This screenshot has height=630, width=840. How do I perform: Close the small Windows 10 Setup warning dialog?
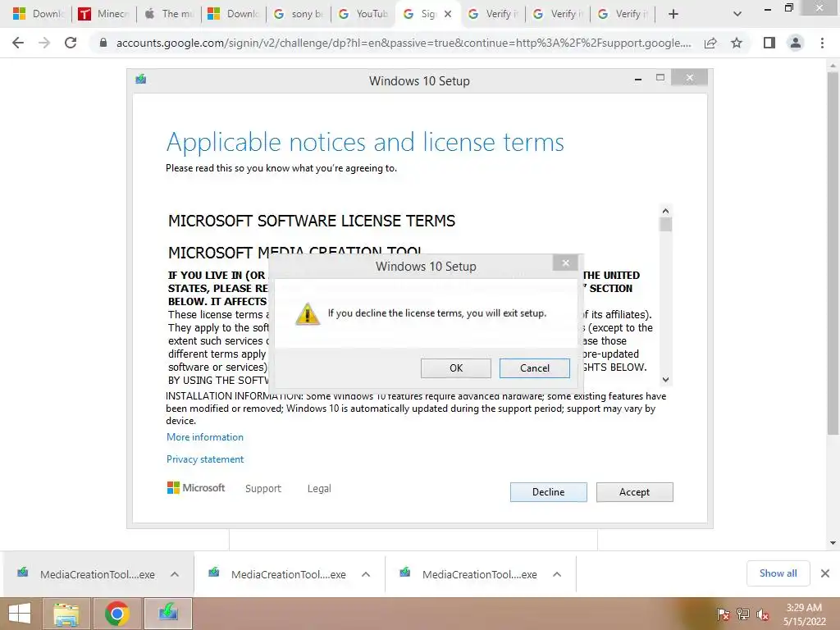(x=565, y=262)
